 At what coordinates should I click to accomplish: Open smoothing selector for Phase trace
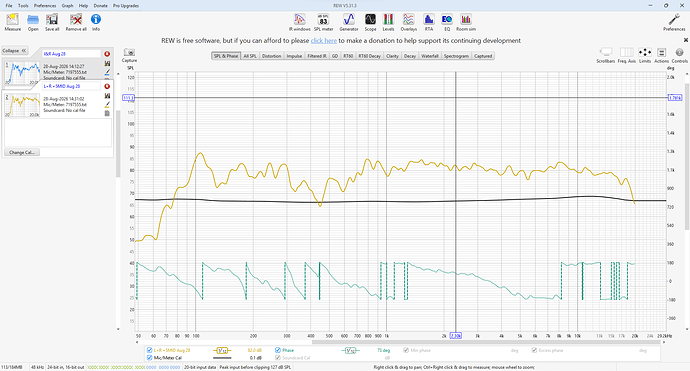pyautogui.click(x=350, y=350)
